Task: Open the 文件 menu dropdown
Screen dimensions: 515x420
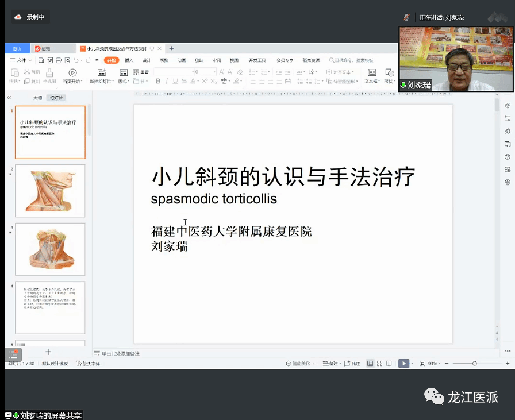Action: pos(21,60)
